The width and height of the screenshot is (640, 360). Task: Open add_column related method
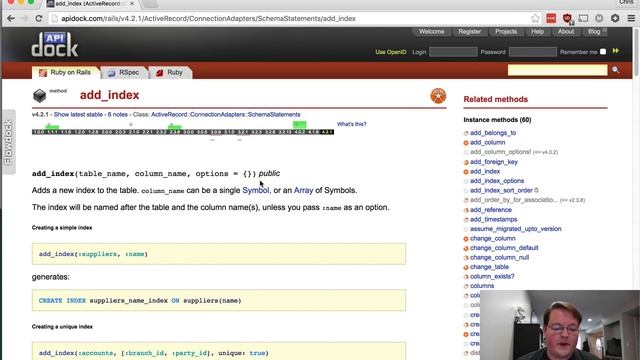coord(487,142)
